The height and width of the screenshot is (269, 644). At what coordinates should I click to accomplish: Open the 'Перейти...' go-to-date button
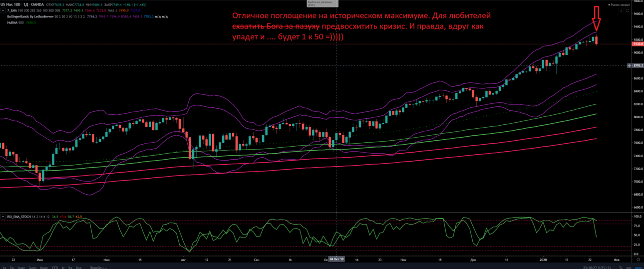[x=98, y=267]
